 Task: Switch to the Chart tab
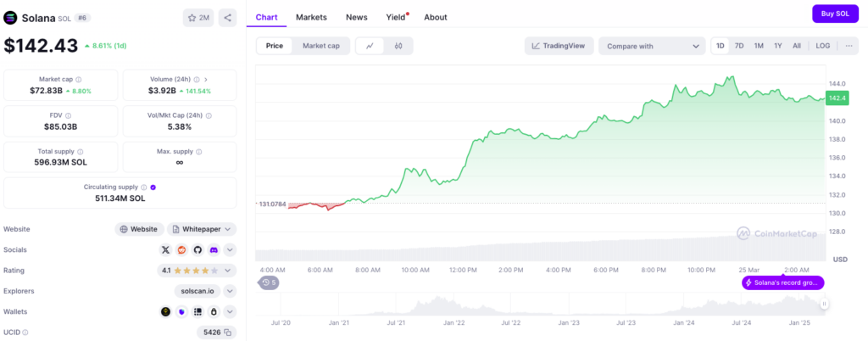pos(266,17)
